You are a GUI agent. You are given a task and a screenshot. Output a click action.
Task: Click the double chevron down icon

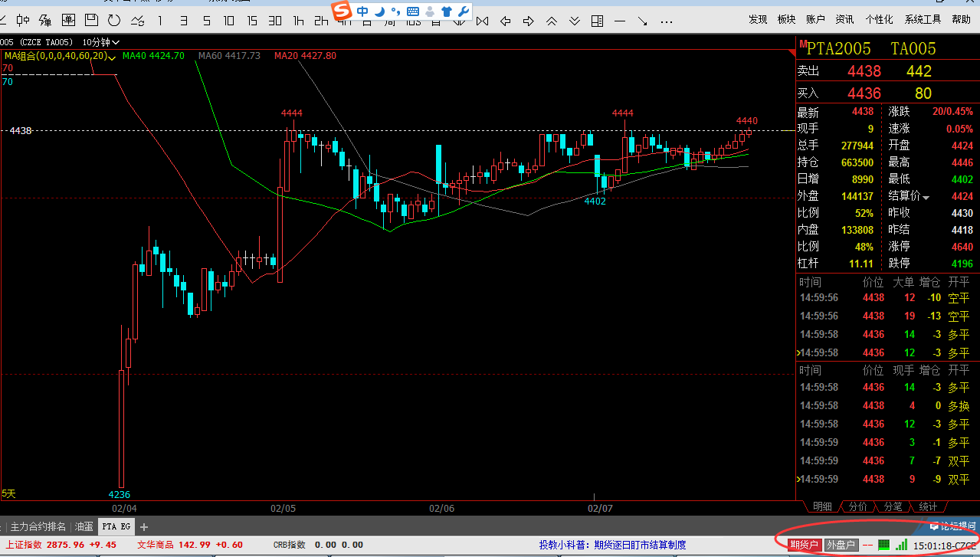(574, 21)
